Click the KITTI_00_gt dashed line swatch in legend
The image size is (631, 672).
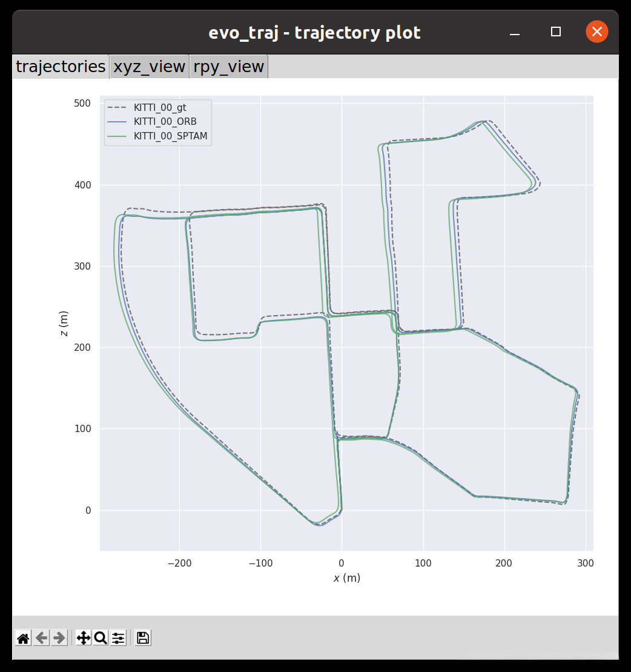(x=117, y=108)
